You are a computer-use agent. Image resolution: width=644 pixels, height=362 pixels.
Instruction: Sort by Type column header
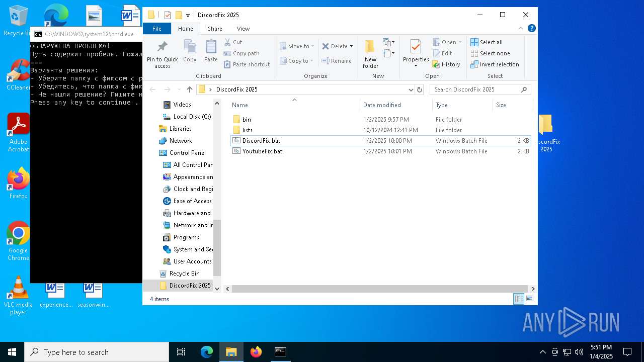[x=462, y=105]
